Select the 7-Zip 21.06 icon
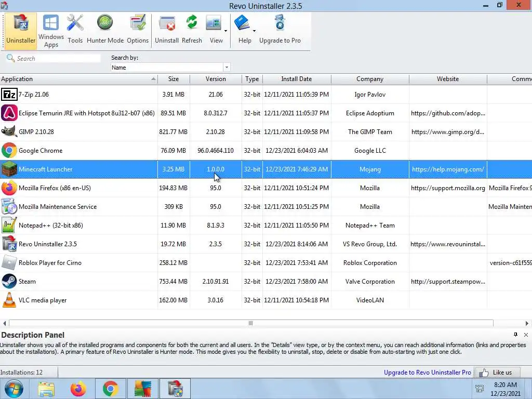This screenshot has height=399, width=532. pos(9,95)
